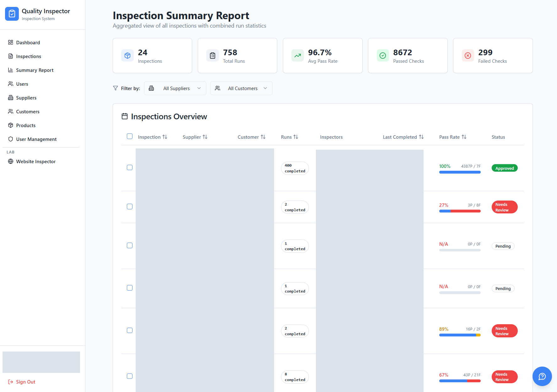
Task: Open the help chat bubble
Action: 542,376
